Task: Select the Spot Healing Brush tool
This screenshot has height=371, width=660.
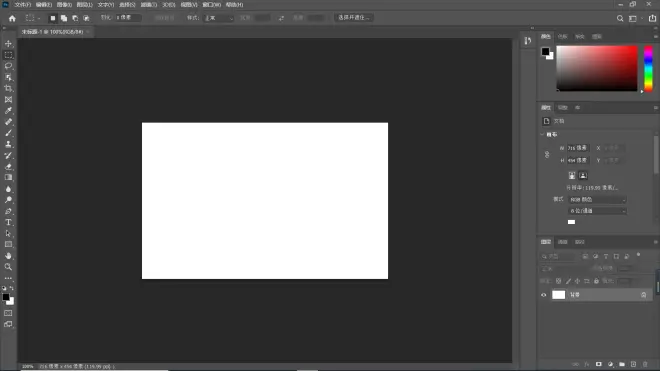Action: point(8,122)
